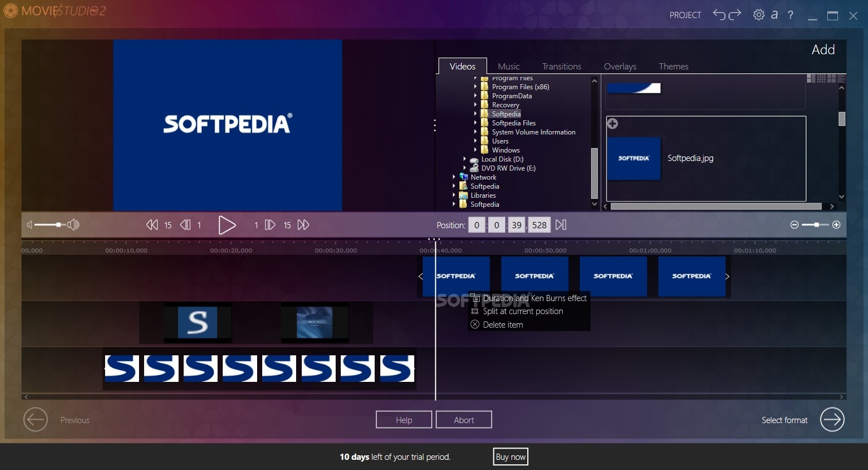Switch file browser to the large tiles view icon

[x=831, y=79]
